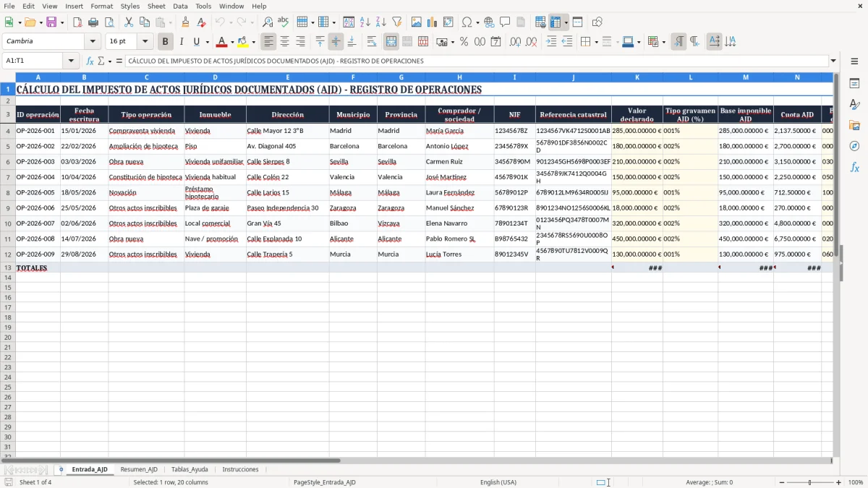Cut the selection with scissors icon
The height and width of the screenshot is (488, 868).
pos(129,22)
